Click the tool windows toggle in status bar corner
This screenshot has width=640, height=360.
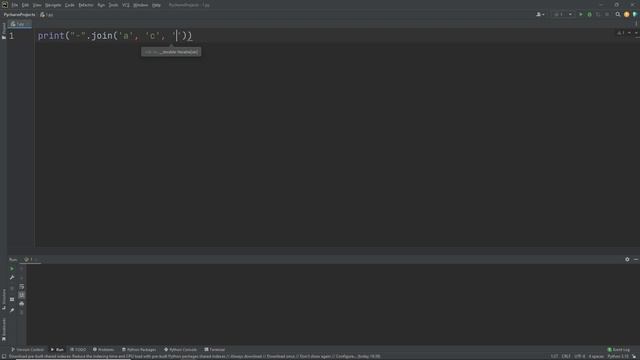pos(3,357)
